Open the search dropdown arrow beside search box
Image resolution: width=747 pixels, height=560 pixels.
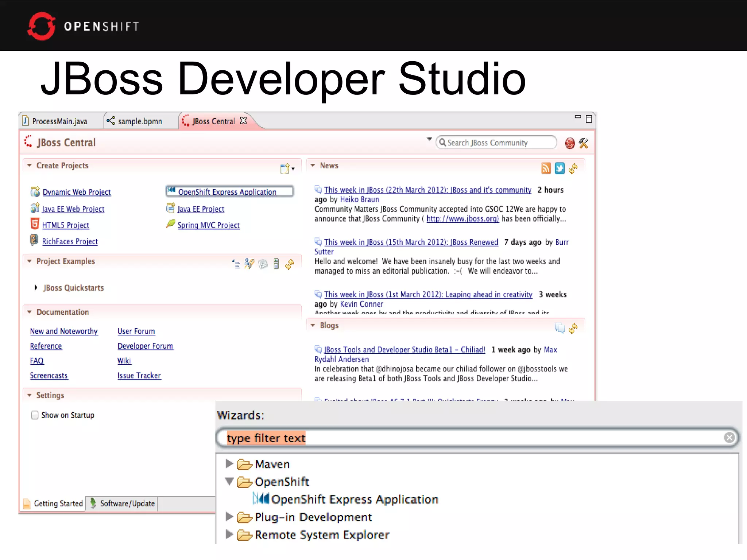click(x=429, y=140)
